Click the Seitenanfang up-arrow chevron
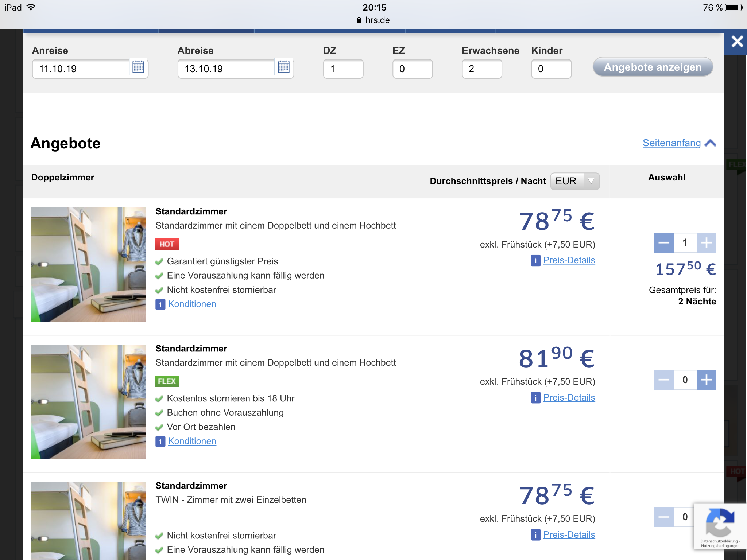The height and width of the screenshot is (560, 747). (710, 143)
